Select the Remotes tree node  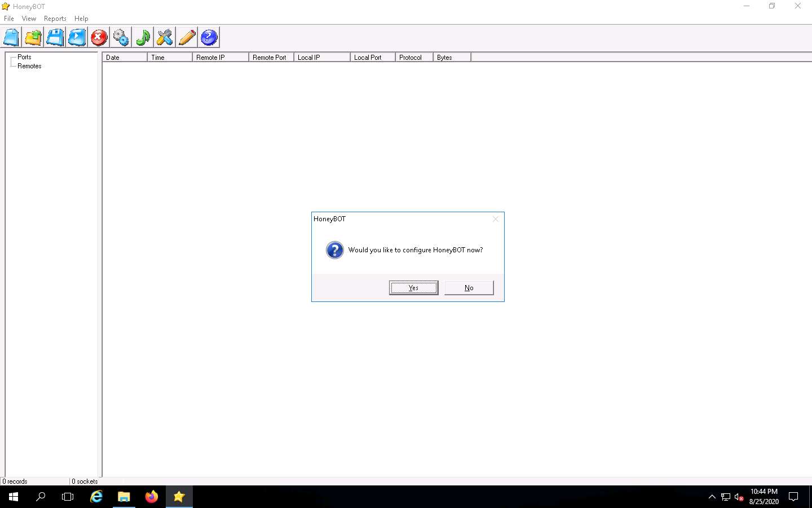[x=29, y=66]
